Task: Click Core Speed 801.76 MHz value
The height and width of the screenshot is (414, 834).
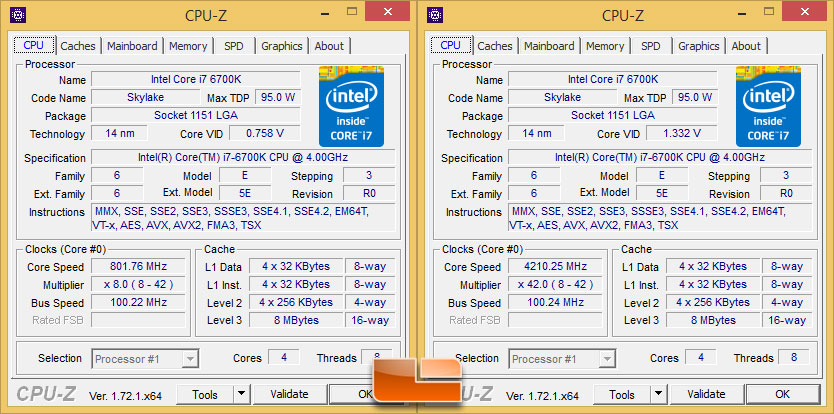Action: pos(138,266)
